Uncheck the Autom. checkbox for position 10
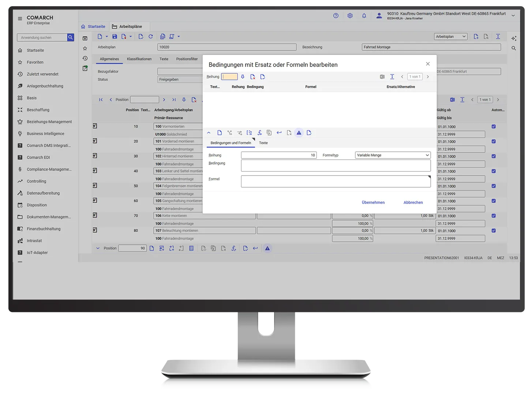The height and width of the screenshot is (395, 532). tap(494, 127)
